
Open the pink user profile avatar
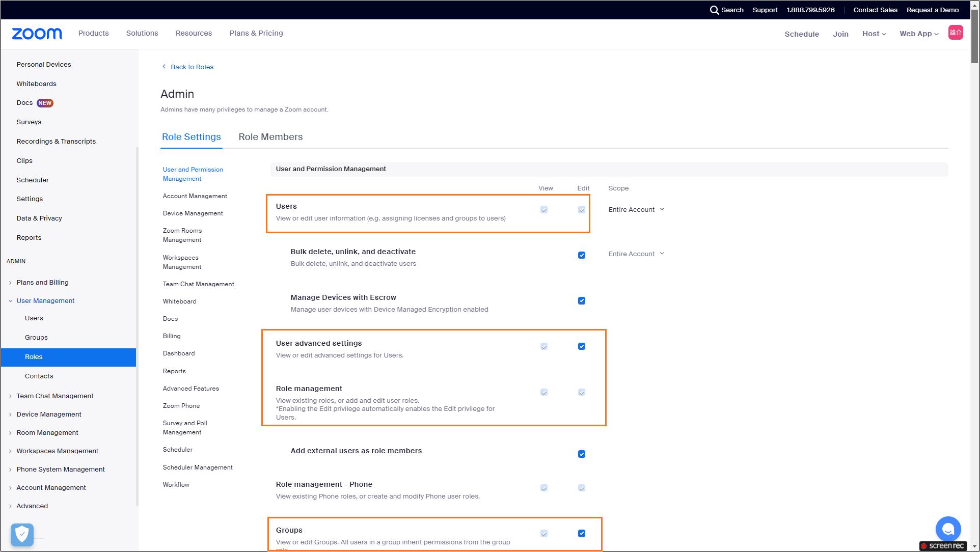(955, 33)
